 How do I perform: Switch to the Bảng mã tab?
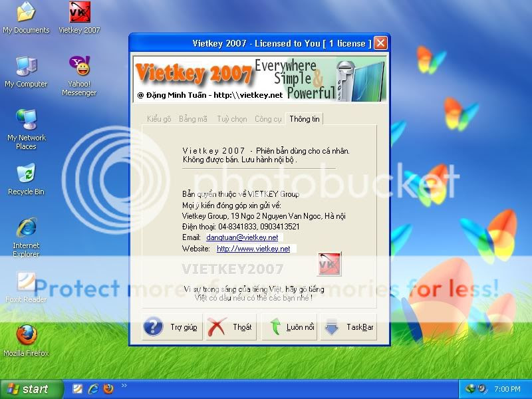pyautogui.click(x=193, y=119)
